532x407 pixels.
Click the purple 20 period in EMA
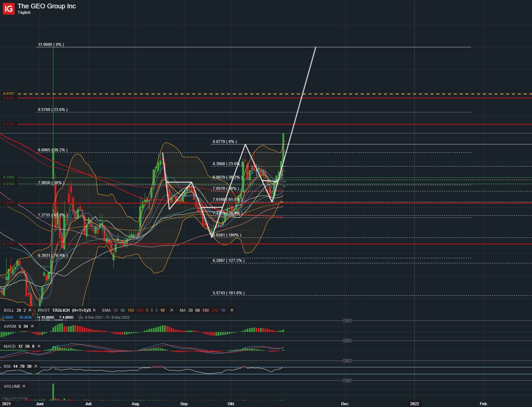click(x=116, y=310)
